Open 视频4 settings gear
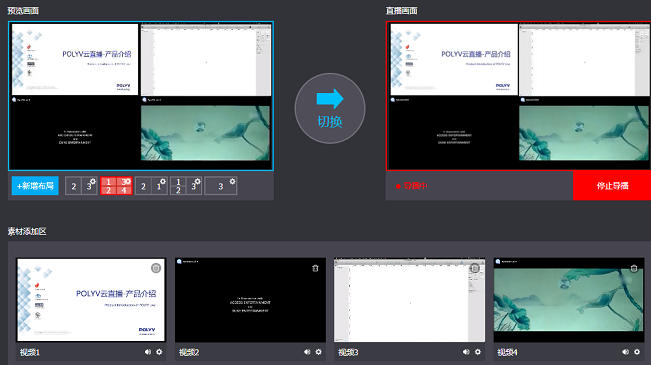This screenshot has width=651, height=365. (637, 352)
